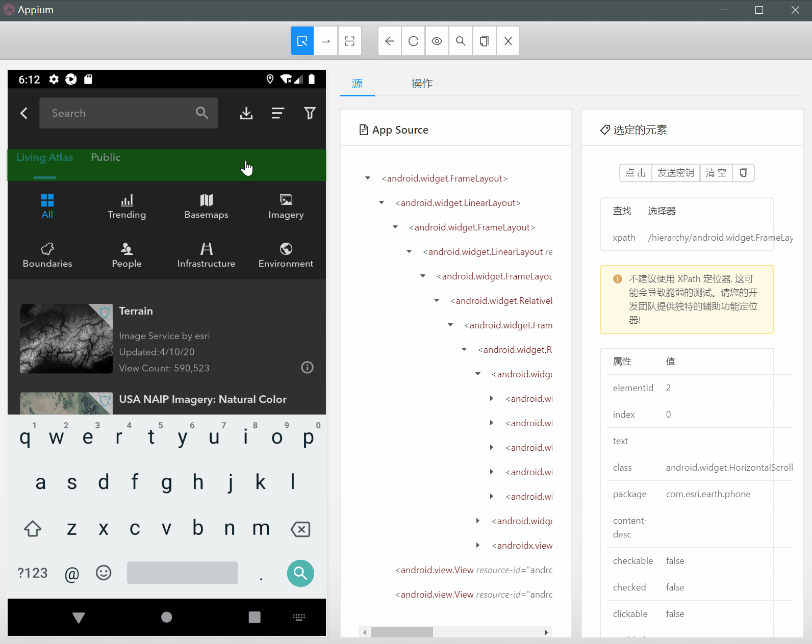Image resolution: width=812 pixels, height=644 pixels.
Task: Select the swipe by coordinates tool
Action: pyautogui.click(x=326, y=41)
